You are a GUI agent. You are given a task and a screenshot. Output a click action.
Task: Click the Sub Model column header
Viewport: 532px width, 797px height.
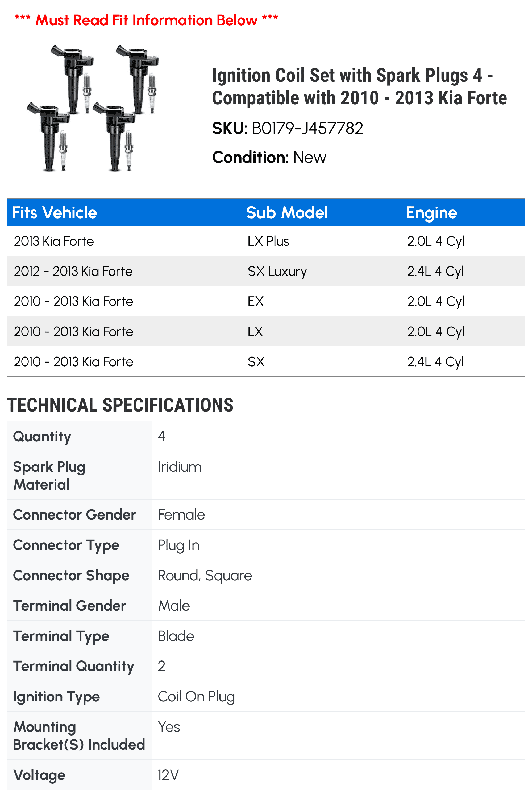point(287,213)
